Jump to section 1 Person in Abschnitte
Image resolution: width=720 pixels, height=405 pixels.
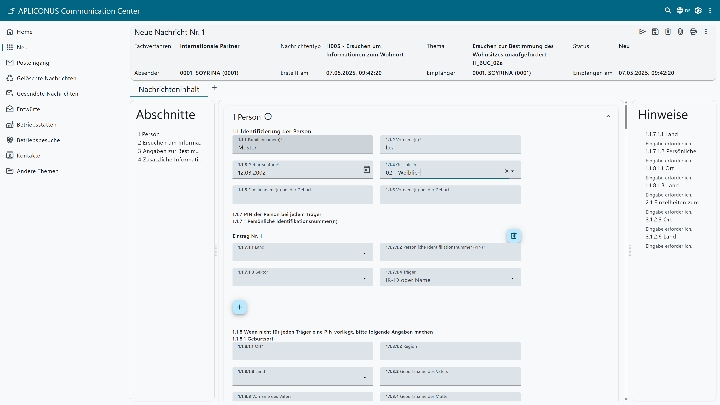(x=148, y=134)
